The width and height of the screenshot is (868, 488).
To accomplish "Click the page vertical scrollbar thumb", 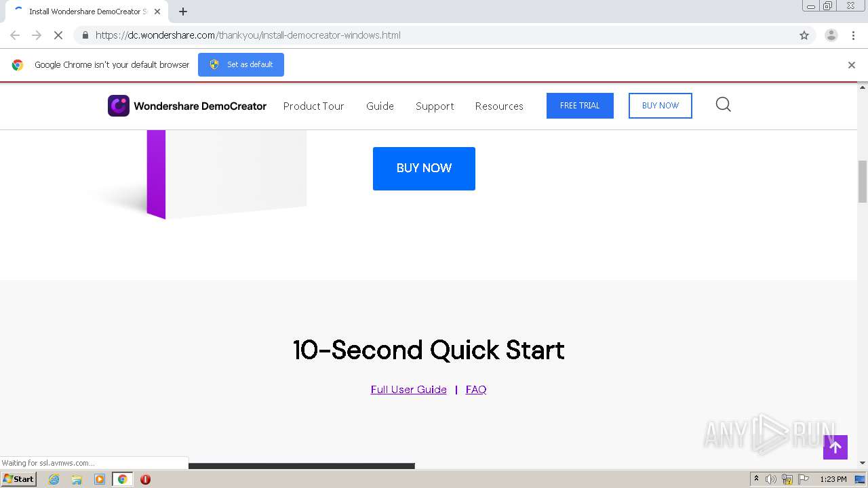I will click(863, 181).
